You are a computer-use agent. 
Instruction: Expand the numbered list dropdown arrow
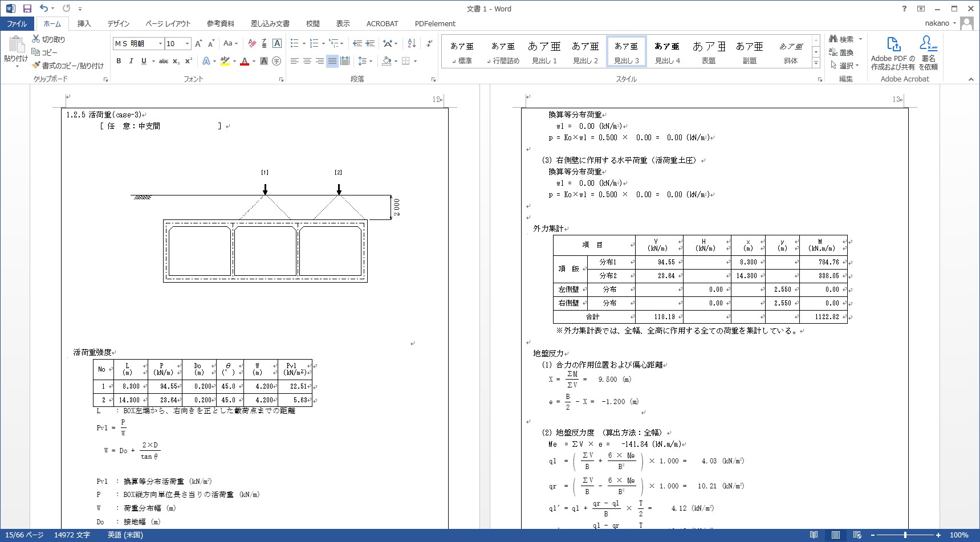click(323, 43)
